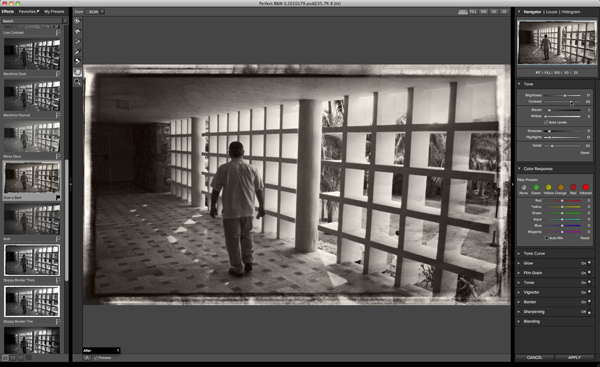Select the Hand pan tool
Screen dimensions: 600x367
[x=78, y=72]
